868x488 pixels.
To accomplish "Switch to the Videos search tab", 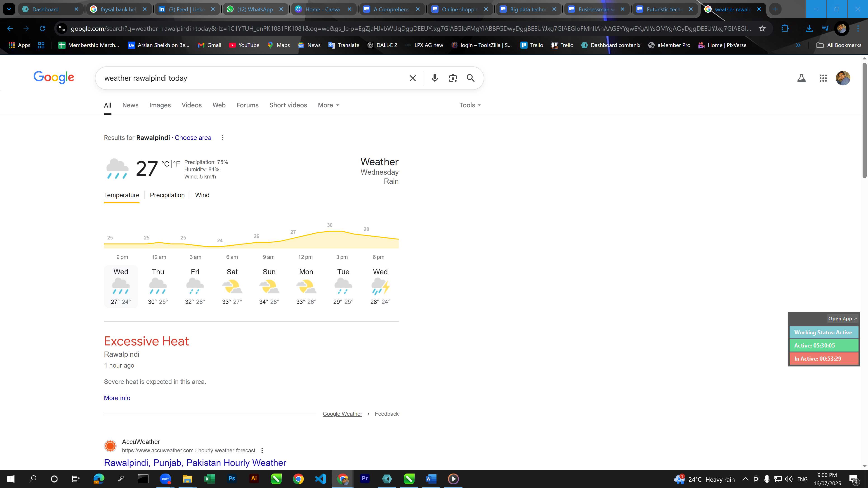I will click(x=191, y=105).
